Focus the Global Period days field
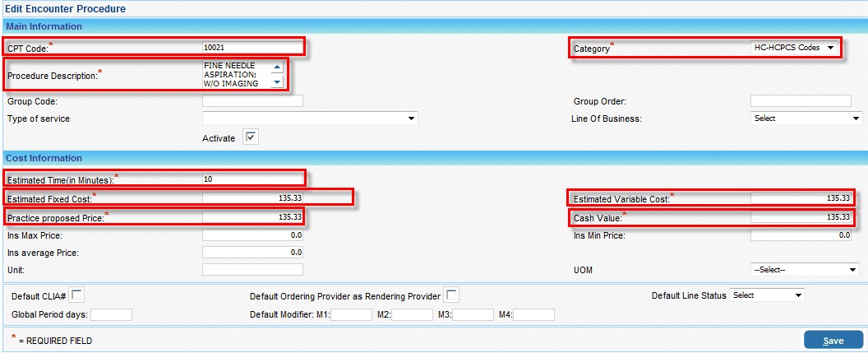Screen dimensions: 868x353 111,314
